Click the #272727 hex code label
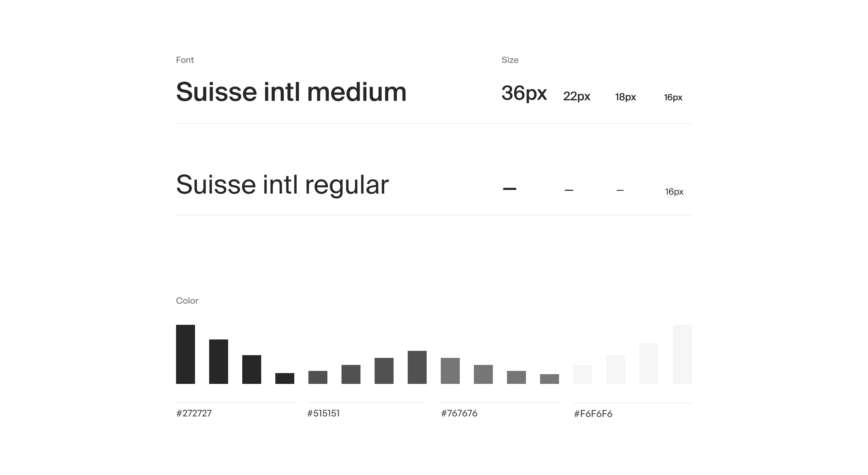This screenshot has width=868, height=475. 194,413
